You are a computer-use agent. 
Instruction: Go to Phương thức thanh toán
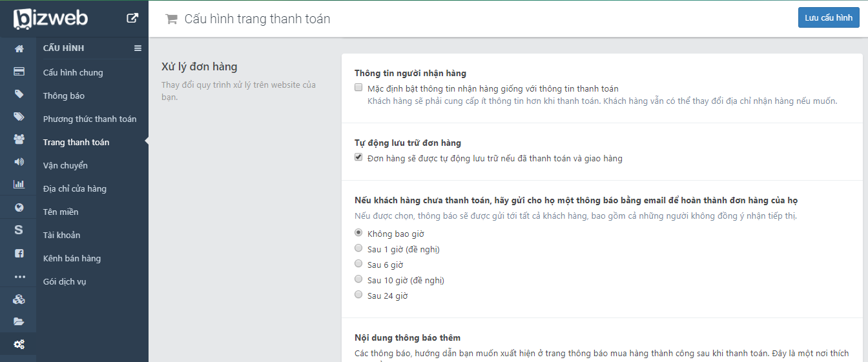point(90,119)
